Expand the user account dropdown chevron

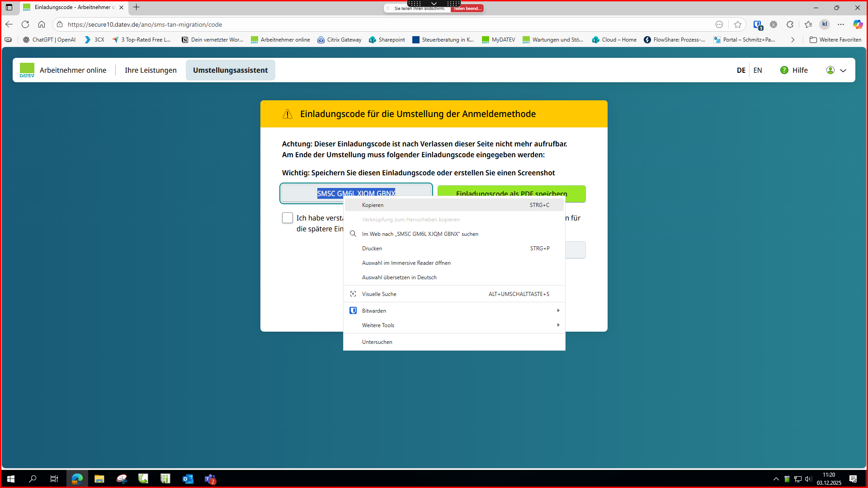(x=843, y=70)
